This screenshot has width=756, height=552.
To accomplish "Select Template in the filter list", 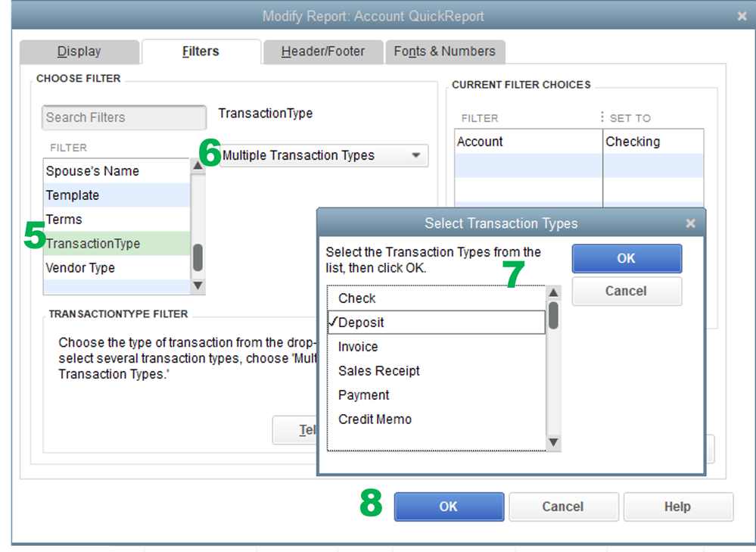I will [x=117, y=195].
